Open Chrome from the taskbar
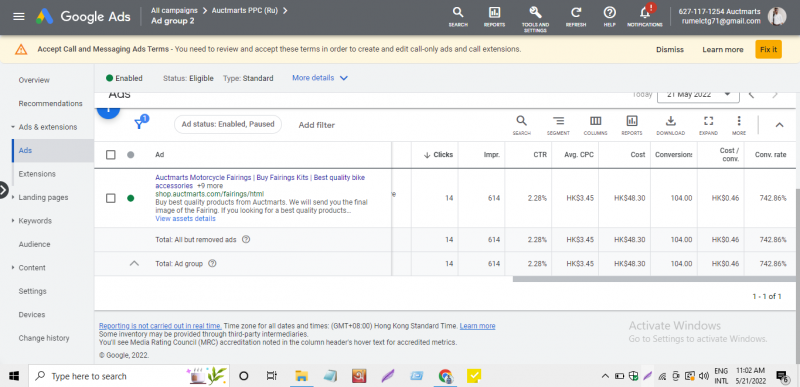 pyautogui.click(x=446, y=376)
